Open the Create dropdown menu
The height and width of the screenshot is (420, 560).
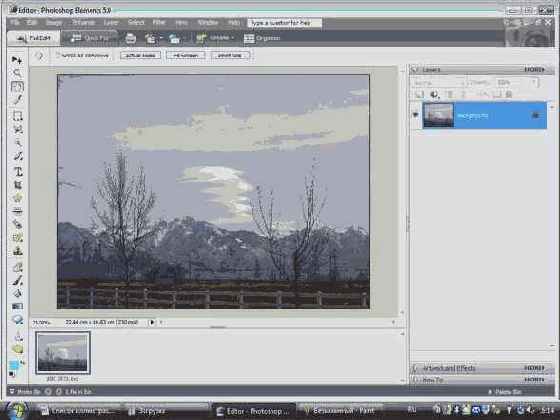tap(215, 38)
